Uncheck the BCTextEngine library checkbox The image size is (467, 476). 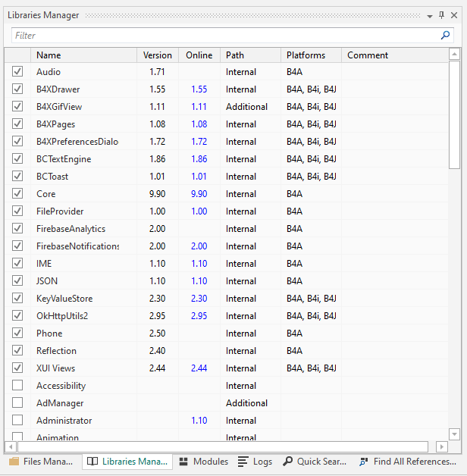coord(17,158)
